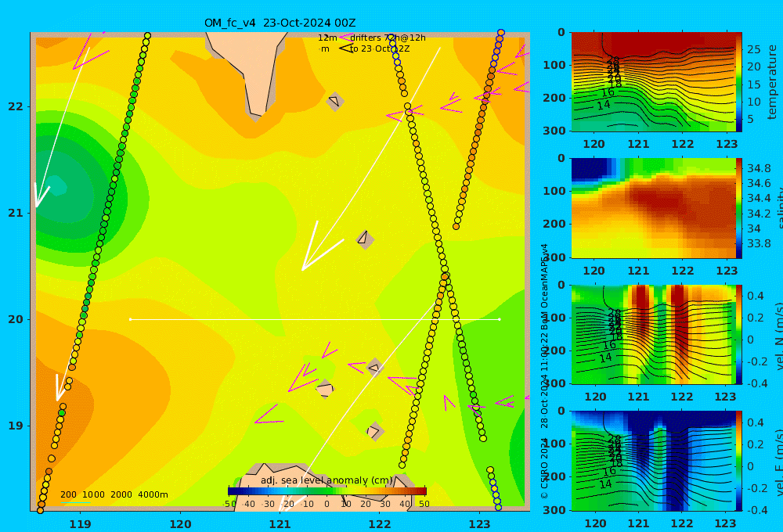
Task: Click the white section line at 20°N
Action: click(x=315, y=319)
